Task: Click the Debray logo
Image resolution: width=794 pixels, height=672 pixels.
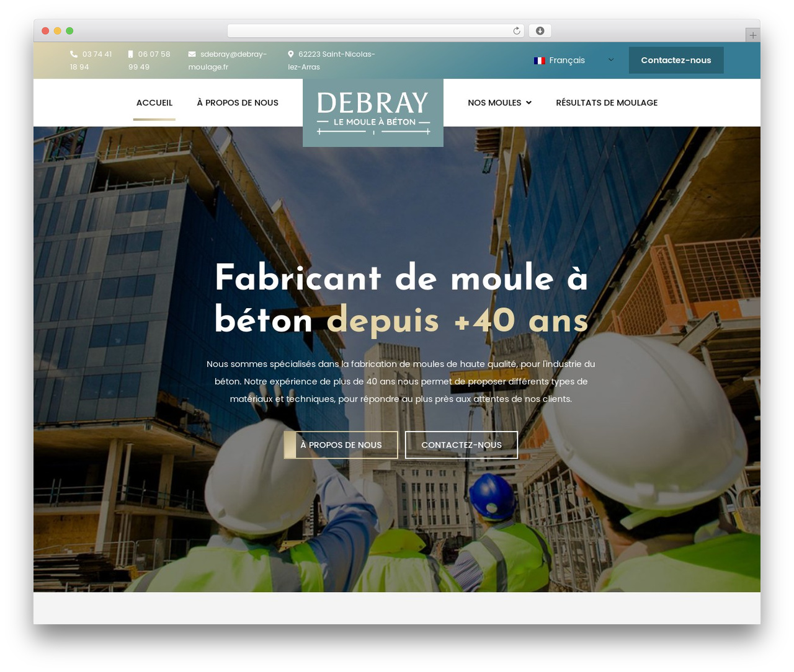Action: click(373, 113)
